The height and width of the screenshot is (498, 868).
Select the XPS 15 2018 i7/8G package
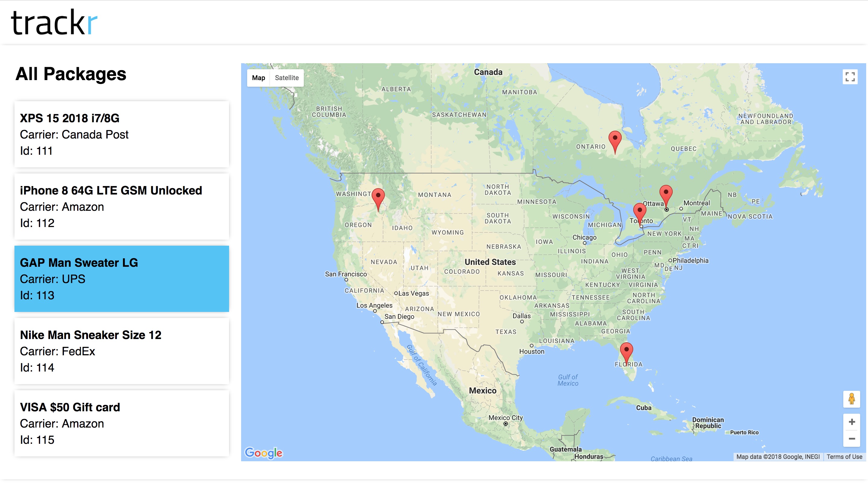pos(121,134)
